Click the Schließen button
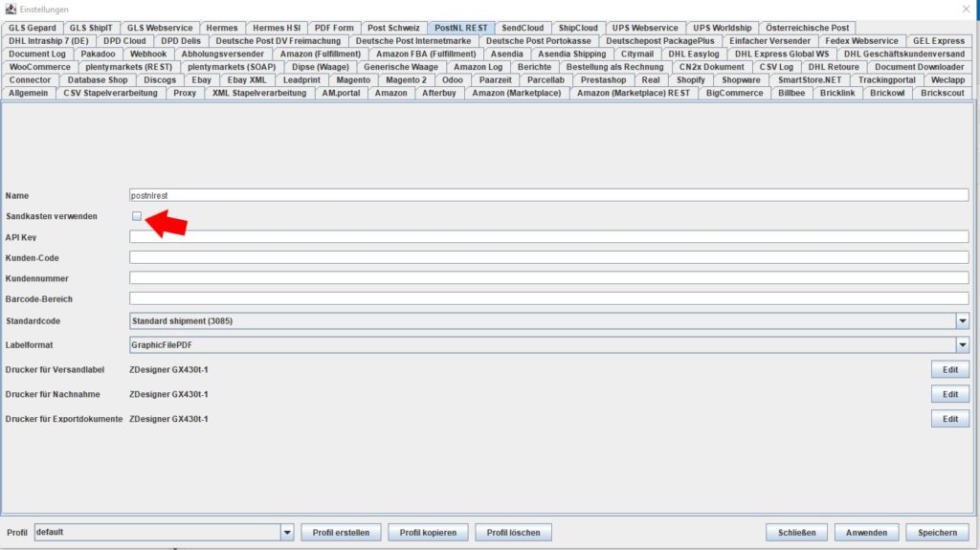 [x=796, y=533]
